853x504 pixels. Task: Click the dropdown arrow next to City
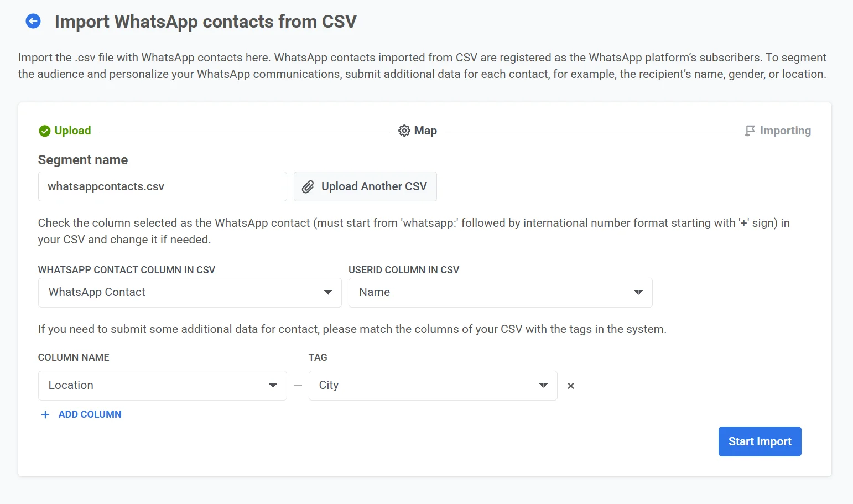(x=543, y=386)
